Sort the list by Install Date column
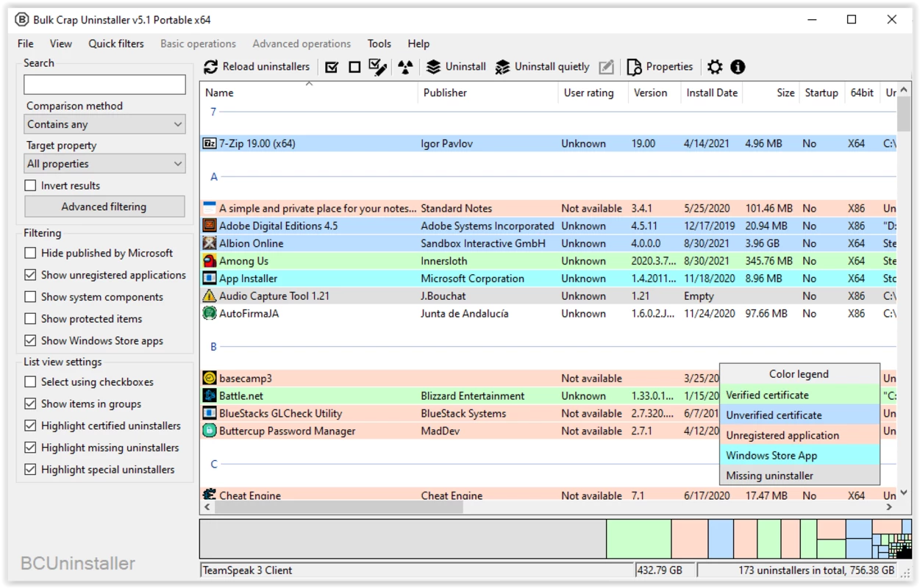Screen dimensions: 920x588 (712, 93)
